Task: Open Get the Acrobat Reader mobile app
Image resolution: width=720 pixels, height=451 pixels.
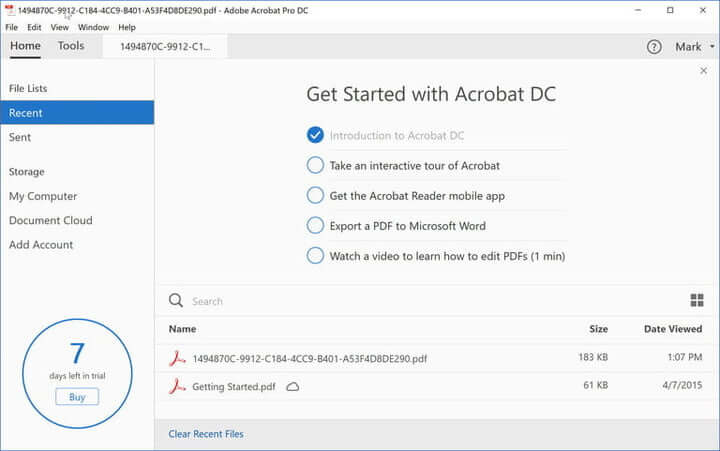Action: 417,196
